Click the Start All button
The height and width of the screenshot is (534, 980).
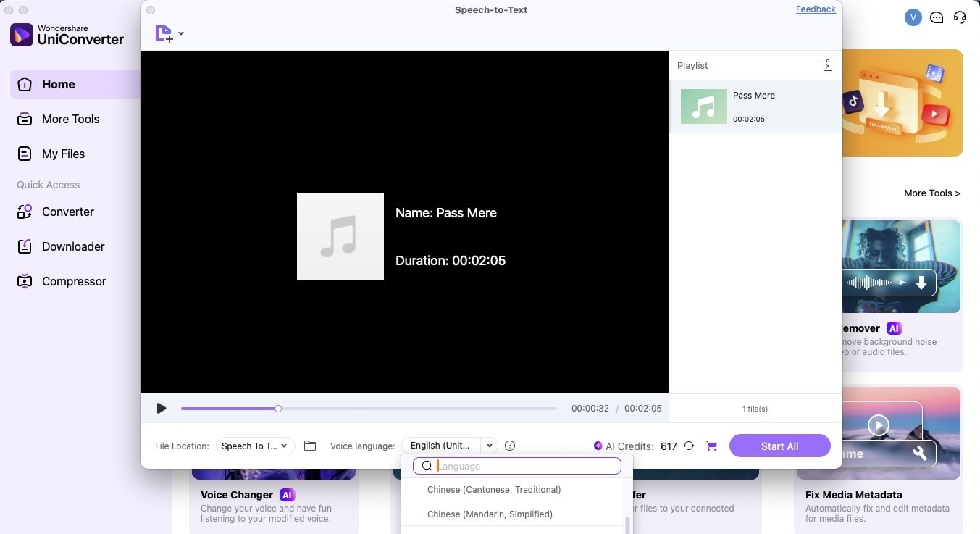tap(779, 446)
